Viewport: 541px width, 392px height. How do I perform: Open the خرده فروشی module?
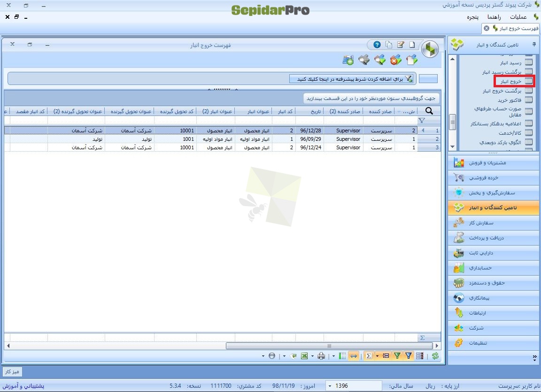point(494,177)
